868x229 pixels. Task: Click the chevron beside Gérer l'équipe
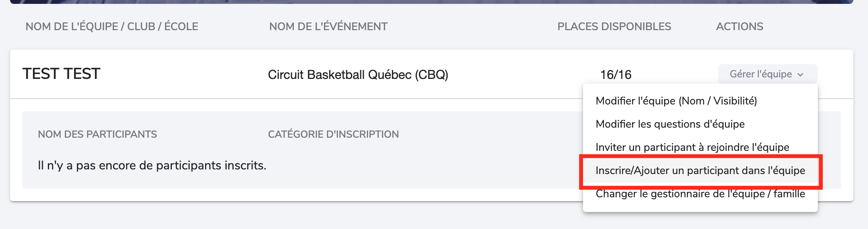coord(800,75)
